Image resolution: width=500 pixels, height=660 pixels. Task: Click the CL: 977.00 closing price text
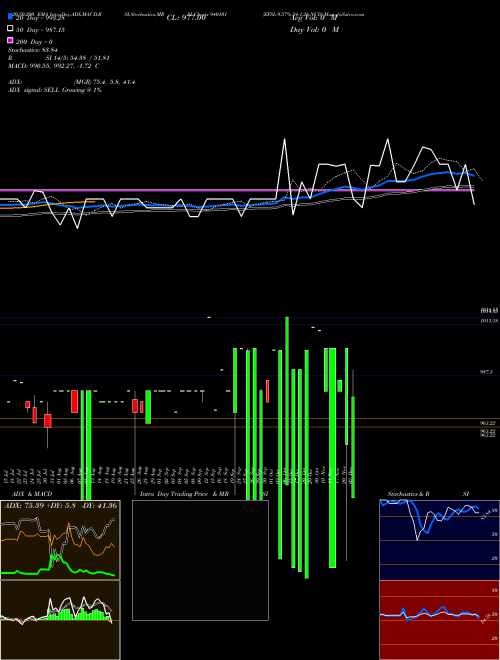click(186, 18)
